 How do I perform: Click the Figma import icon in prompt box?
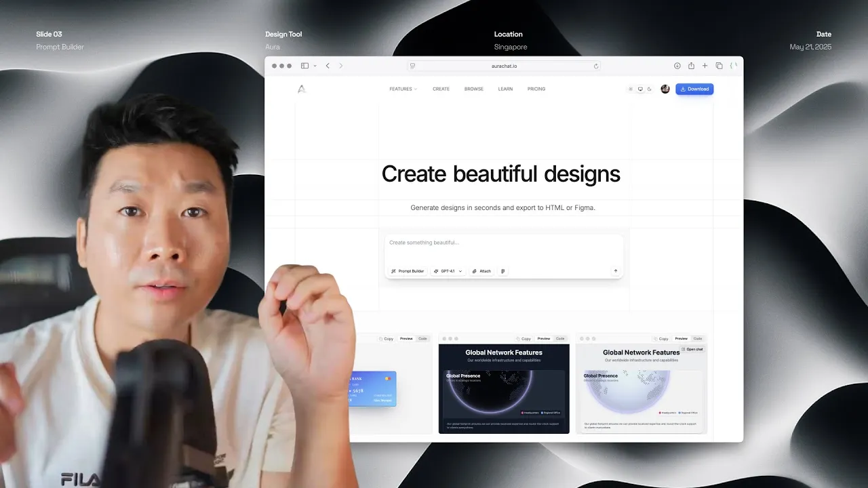502,271
